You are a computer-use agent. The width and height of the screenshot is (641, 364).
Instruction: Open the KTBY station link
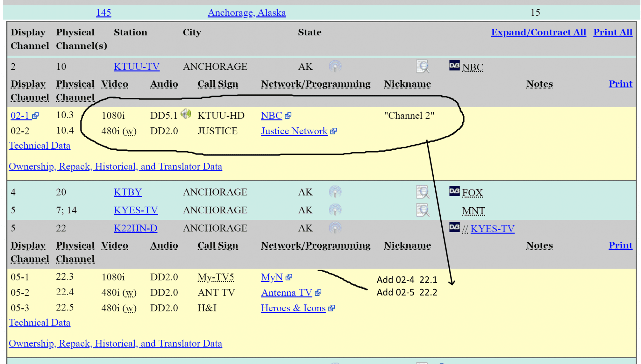coord(128,192)
